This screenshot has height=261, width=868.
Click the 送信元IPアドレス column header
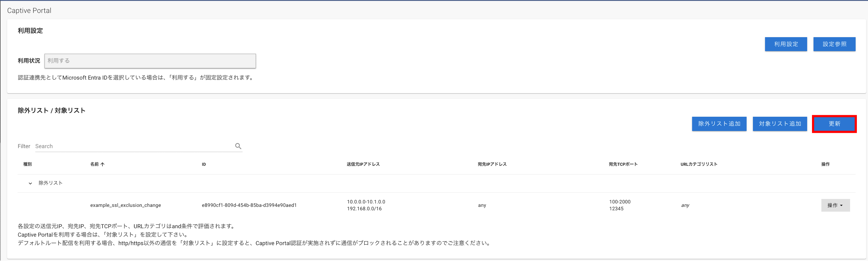click(363, 164)
